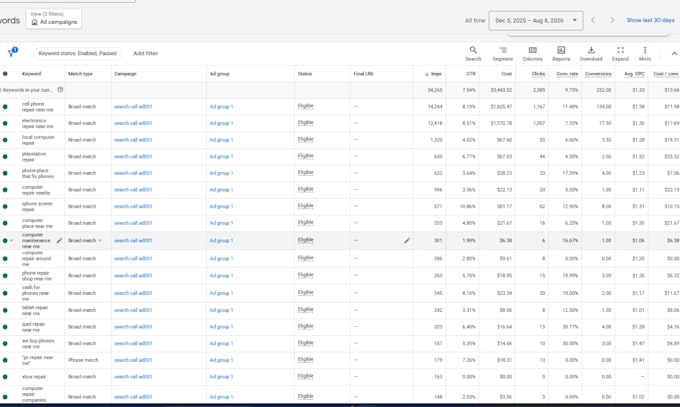Image resolution: width=680 pixels, height=407 pixels.
Task: Open Broad match dropdown in highlighted row
Action: pyautogui.click(x=85, y=240)
